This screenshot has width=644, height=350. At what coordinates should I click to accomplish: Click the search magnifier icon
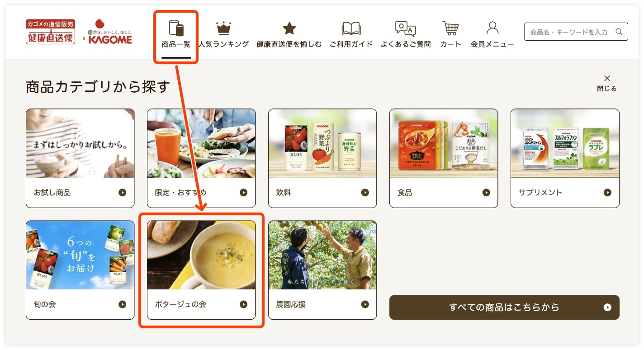point(619,32)
